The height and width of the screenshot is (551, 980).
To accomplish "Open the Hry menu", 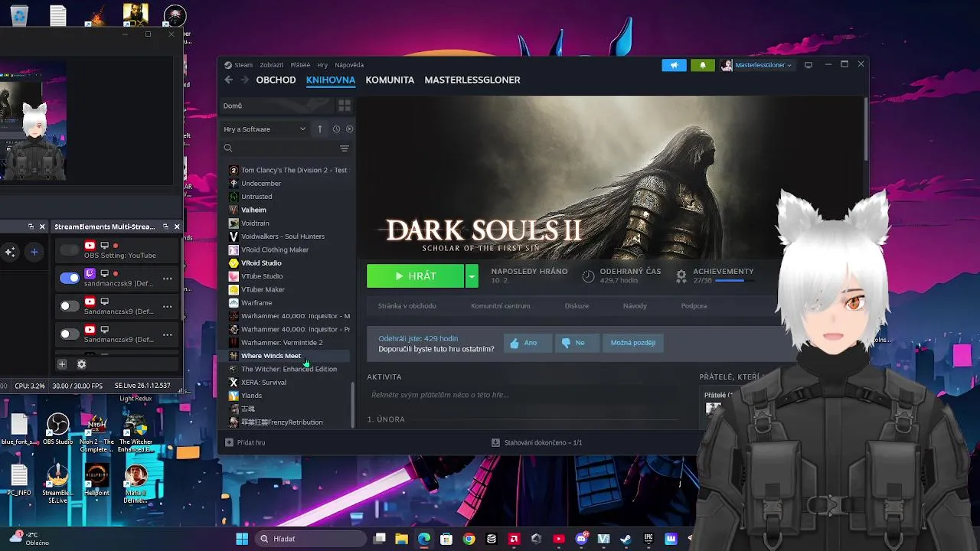I will (x=322, y=65).
